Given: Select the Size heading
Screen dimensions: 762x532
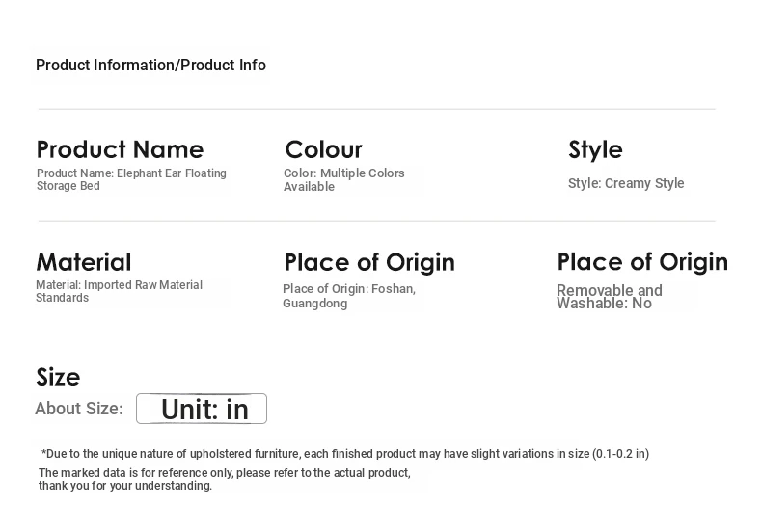Looking at the screenshot, I should pos(58,377).
